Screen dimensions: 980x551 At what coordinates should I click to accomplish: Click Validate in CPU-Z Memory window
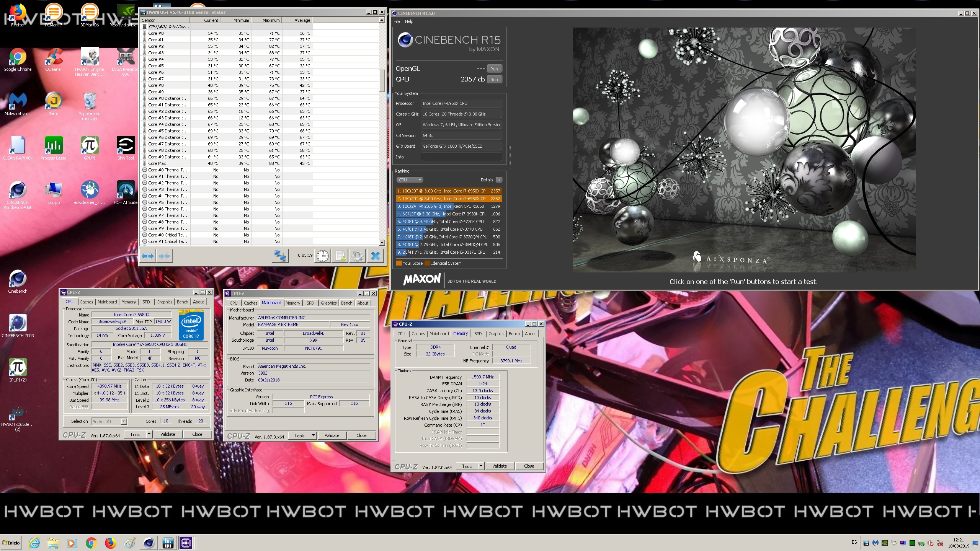[500, 466]
